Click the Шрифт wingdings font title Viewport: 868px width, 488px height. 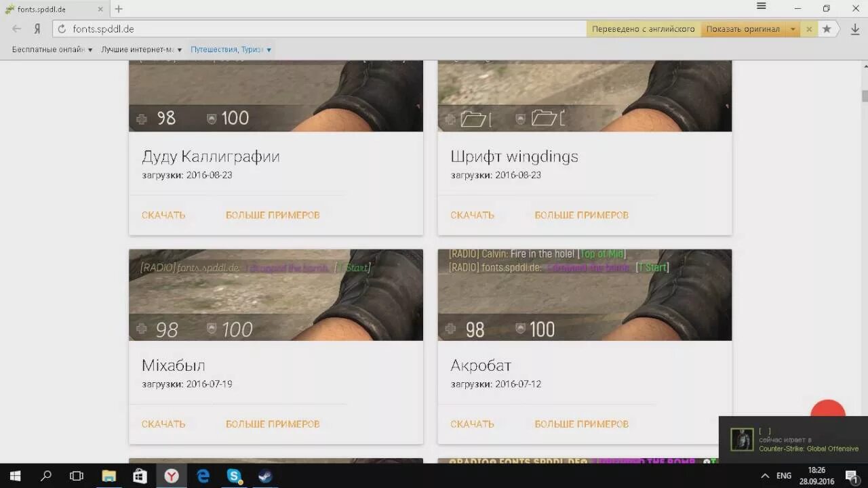[514, 157]
